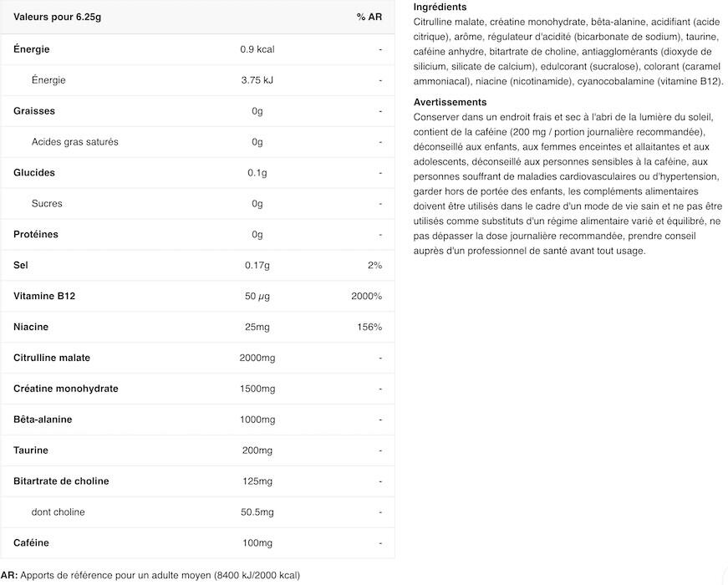Select the Vitamine B12 '2000%' value
Viewport: 728px width, 585px height.
point(367,297)
